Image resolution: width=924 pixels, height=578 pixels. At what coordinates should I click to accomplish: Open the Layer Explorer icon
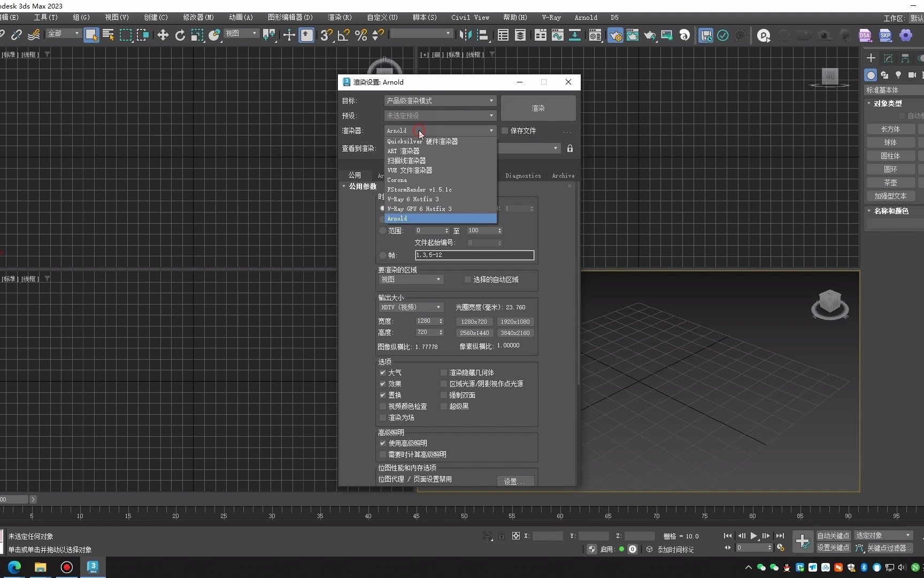(520, 35)
